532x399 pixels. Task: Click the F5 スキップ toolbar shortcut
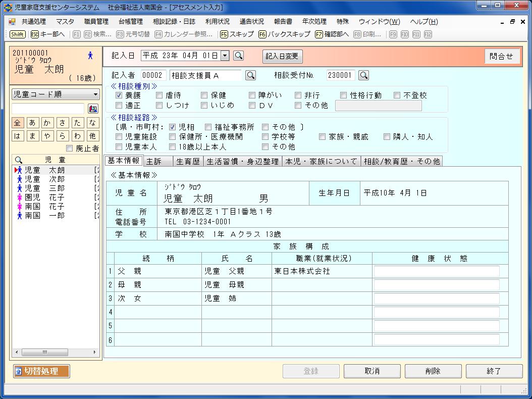click(x=237, y=34)
